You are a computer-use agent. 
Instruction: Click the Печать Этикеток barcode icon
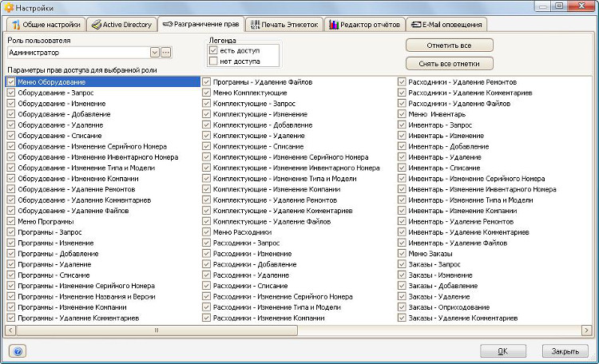pos(256,25)
